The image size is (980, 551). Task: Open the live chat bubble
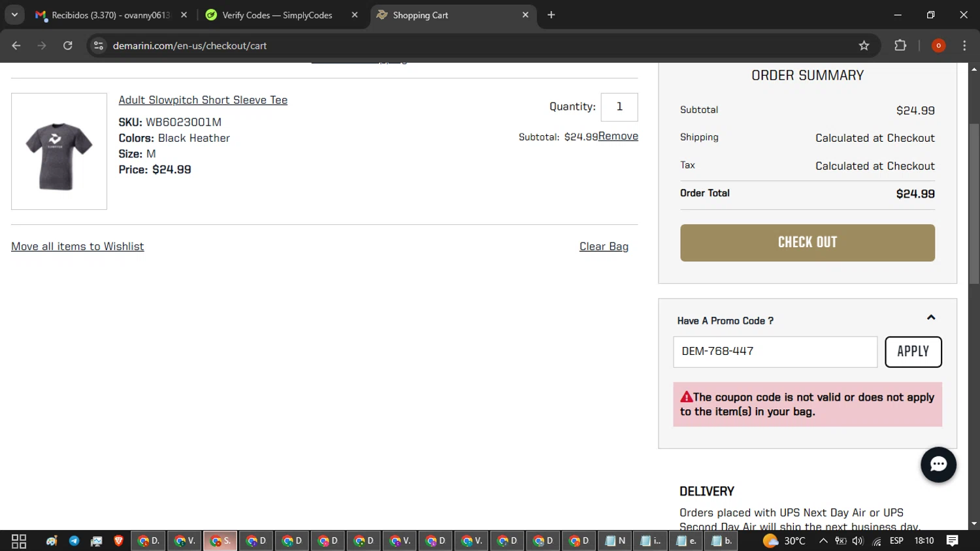tap(938, 464)
